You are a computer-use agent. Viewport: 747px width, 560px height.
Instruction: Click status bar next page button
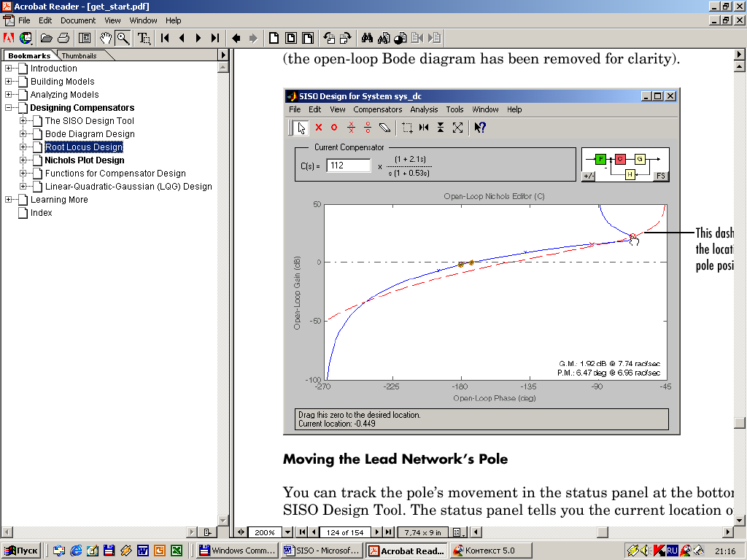pos(377,532)
